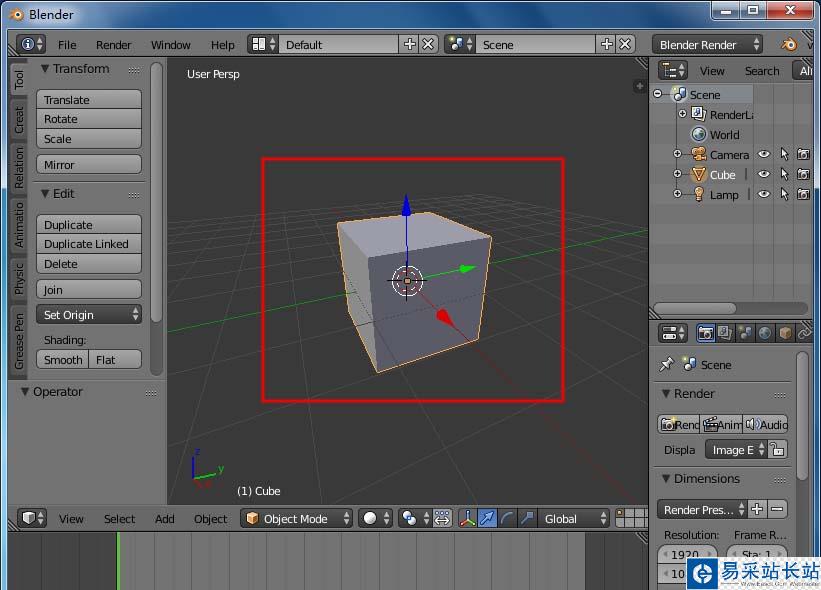Open 3D View editor type selector
Viewport: 821px width, 590px height.
click(32, 518)
